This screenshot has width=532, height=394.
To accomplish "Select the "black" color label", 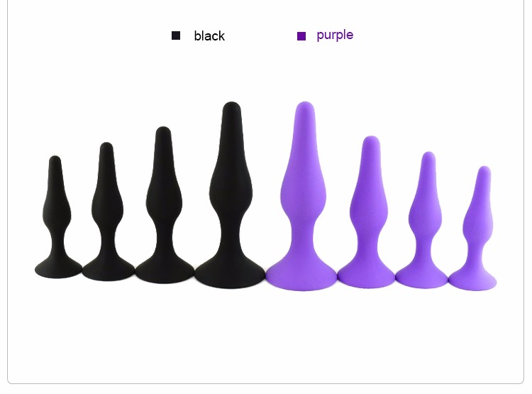I will [209, 35].
